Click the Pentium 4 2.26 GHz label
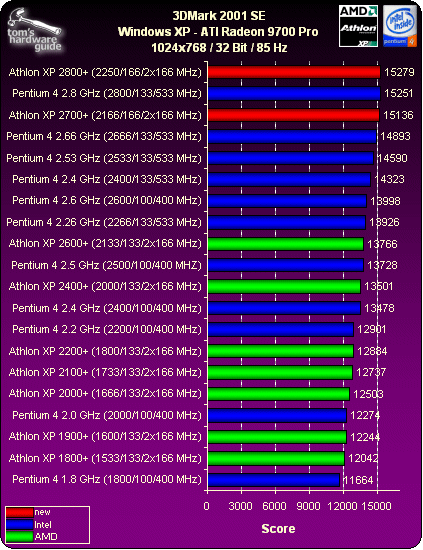This screenshot has height=550, width=423. 104,222
